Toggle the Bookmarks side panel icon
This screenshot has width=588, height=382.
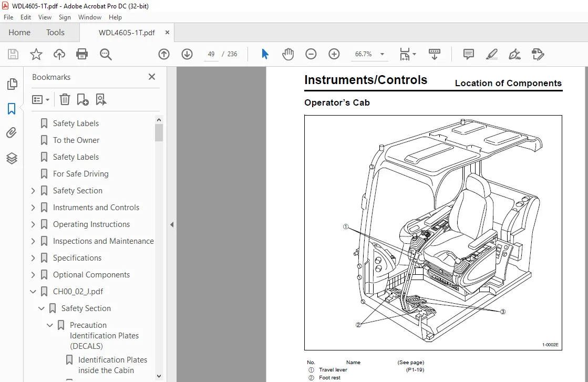(12, 109)
